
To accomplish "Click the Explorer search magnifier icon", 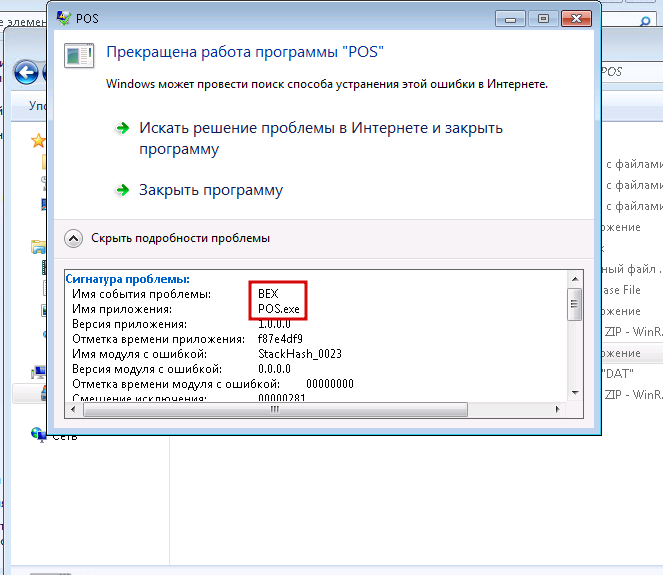I will coord(645,20).
